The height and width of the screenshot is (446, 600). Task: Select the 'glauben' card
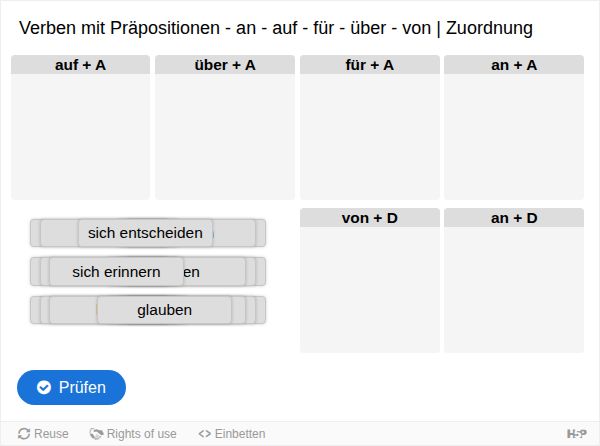tap(165, 310)
